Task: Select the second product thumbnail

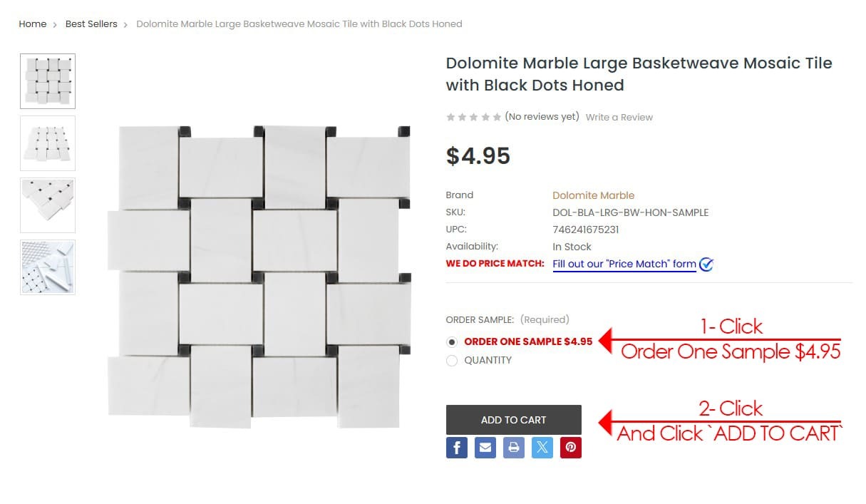Action: click(x=47, y=143)
